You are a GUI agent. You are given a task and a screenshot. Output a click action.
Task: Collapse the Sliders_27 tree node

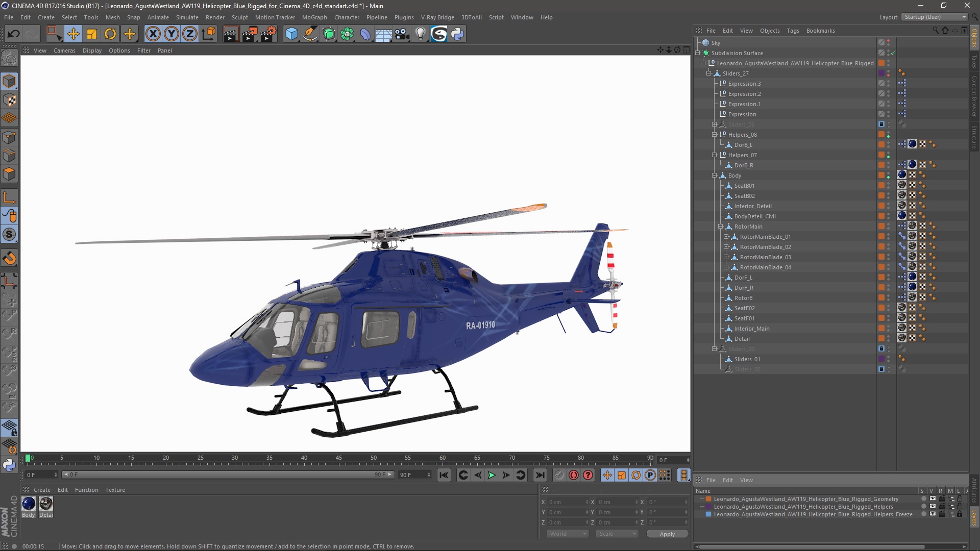pyautogui.click(x=709, y=73)
